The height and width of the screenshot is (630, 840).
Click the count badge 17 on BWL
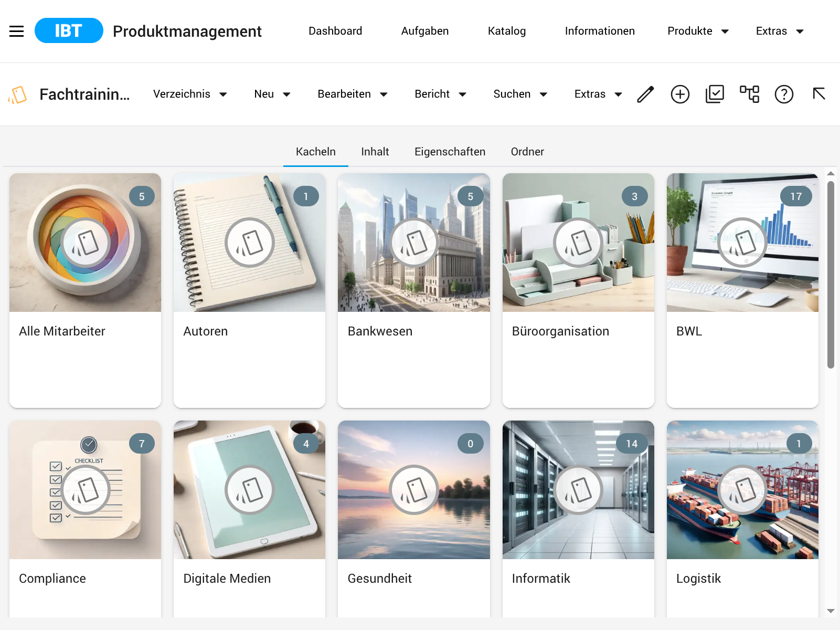pos(796,196)
